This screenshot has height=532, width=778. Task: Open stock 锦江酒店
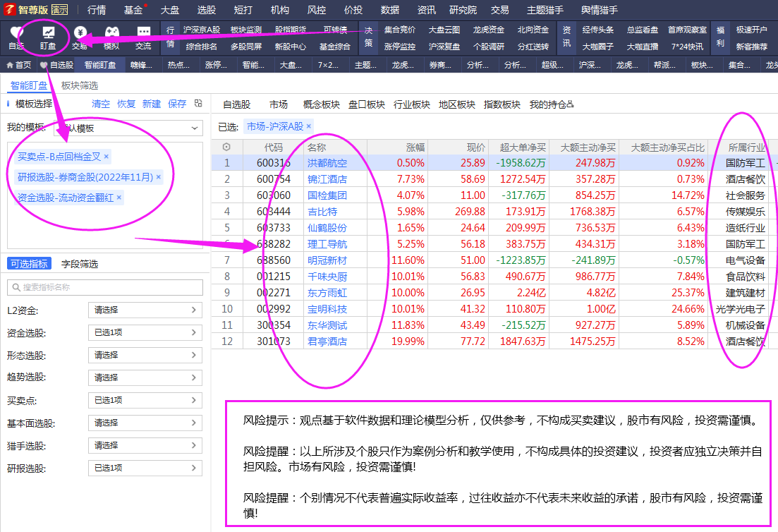327,179
